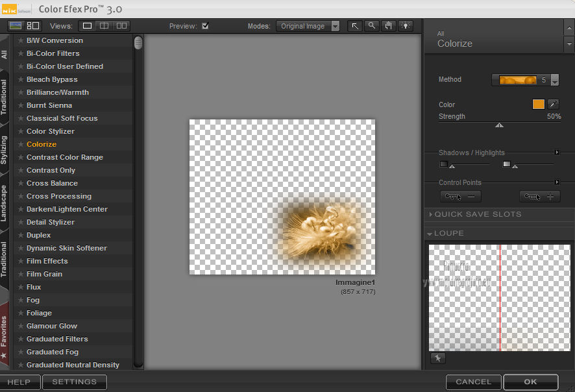Open the lower Traditional tab
Screen dimensions: 575x392
pyautogui.click(x=4, y=259)
